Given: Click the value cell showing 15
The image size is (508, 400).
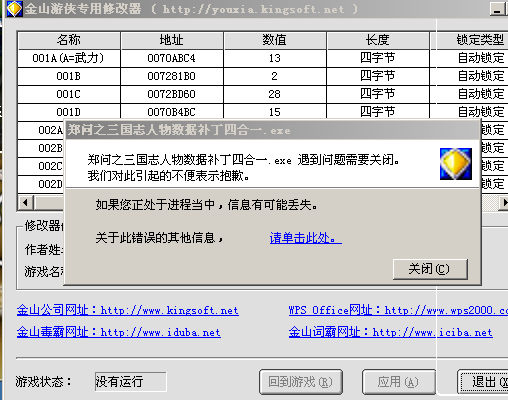Looking at the screenshot, I should (275, 112).
